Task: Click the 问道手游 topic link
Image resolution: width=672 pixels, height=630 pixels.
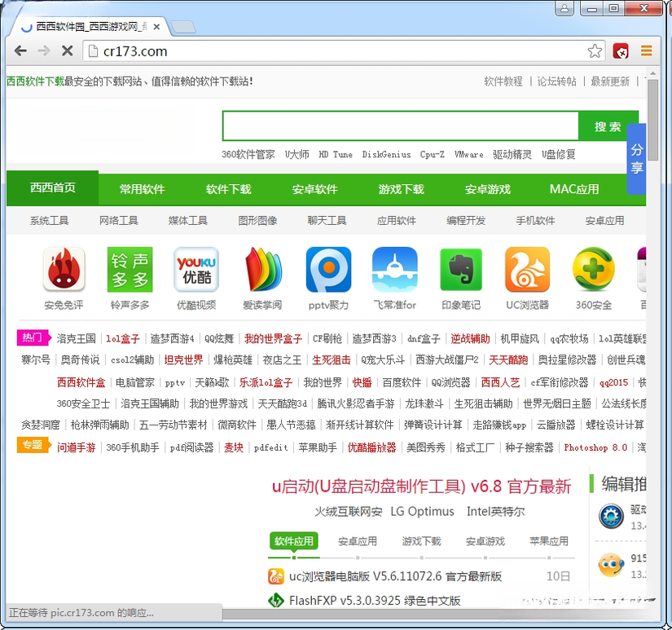Action: [77, 447]
